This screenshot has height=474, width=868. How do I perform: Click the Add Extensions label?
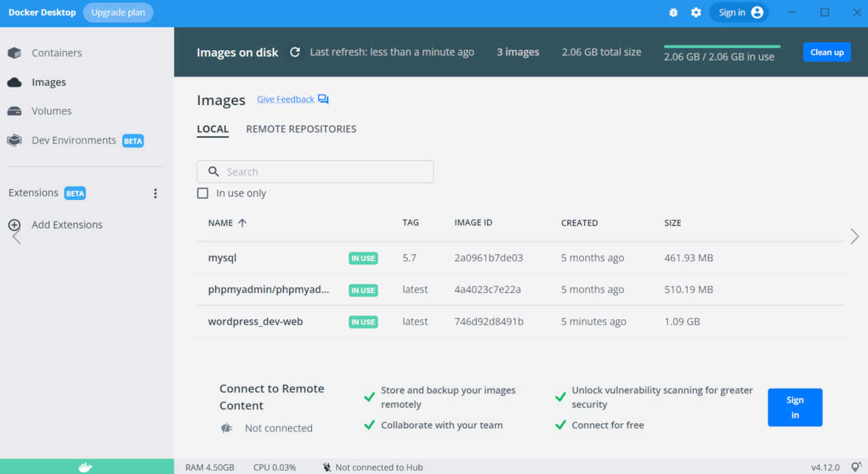(67, 224)
